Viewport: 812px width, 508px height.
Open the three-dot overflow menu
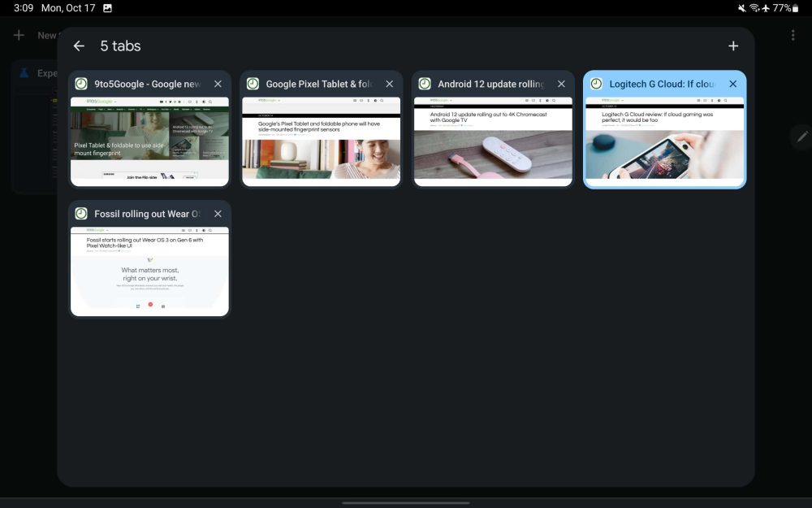point(793,36)
